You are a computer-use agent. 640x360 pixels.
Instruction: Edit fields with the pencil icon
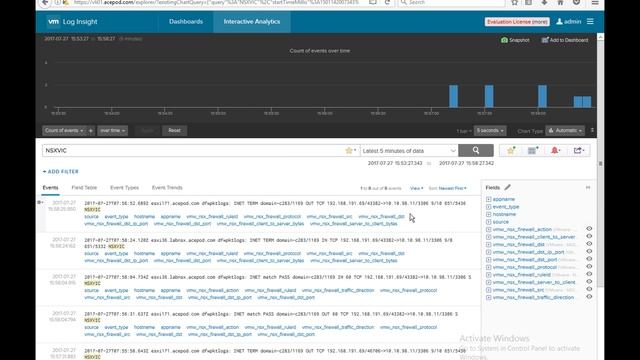[x=507, y=187]
